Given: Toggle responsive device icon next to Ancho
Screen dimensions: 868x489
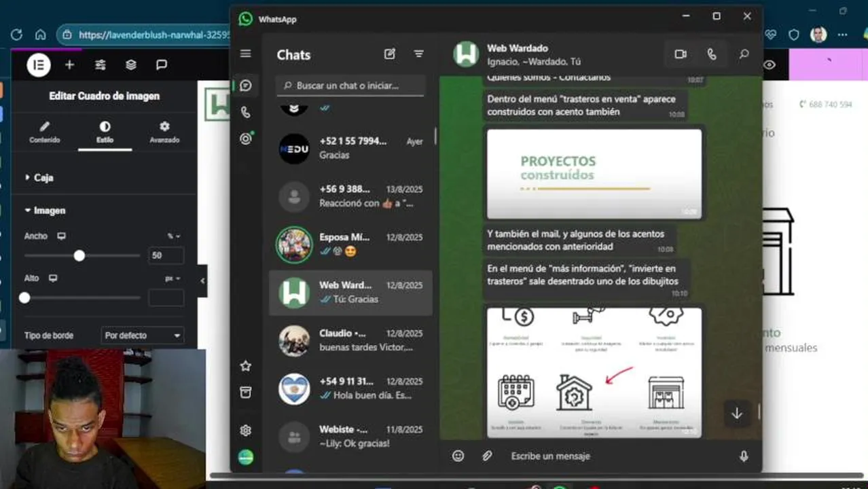Looking at the screenshot, I should [x=62, y=236].
